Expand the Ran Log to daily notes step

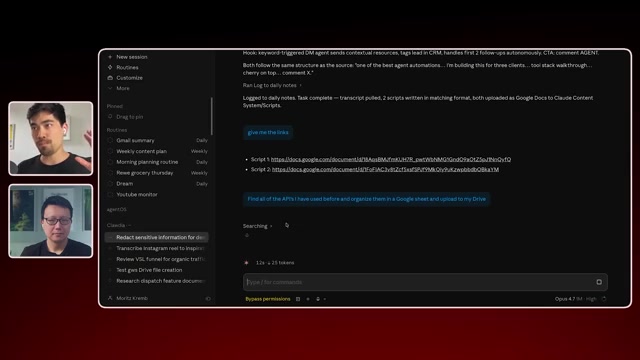272,85
